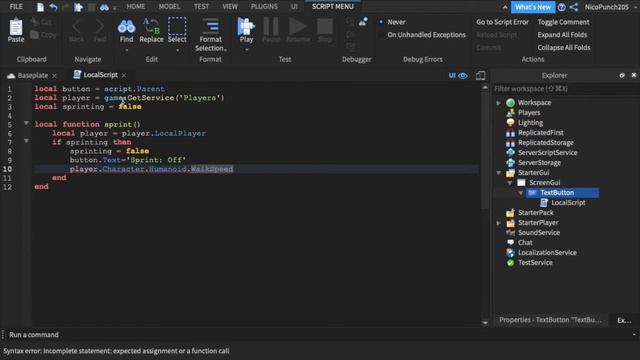Close the Explorer panel

[x=633, y=75]
